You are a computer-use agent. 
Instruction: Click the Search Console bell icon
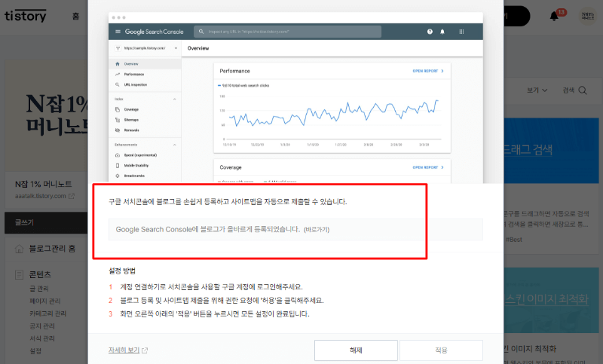[442, 32]
